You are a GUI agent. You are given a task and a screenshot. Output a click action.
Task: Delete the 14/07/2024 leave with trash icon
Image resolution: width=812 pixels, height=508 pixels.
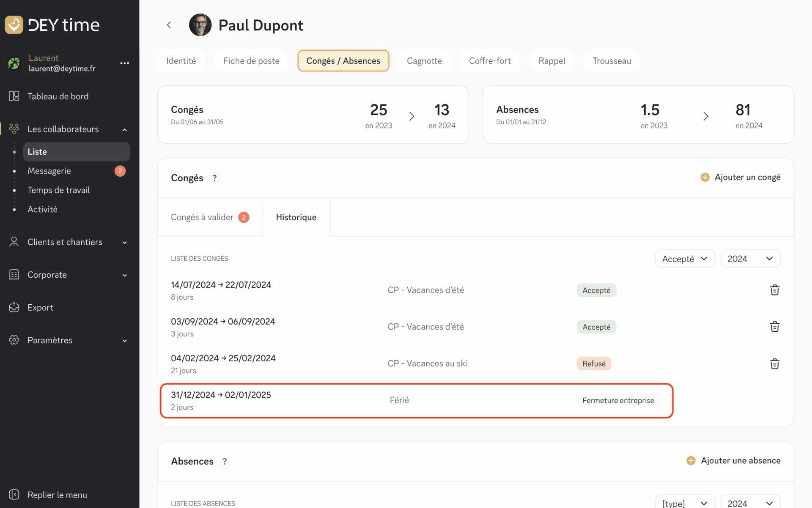[x=774, y=290]
